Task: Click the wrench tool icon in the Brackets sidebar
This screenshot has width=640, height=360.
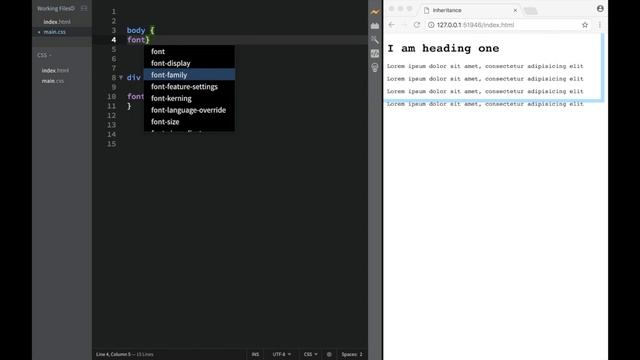Action: [x=375, y=40]
